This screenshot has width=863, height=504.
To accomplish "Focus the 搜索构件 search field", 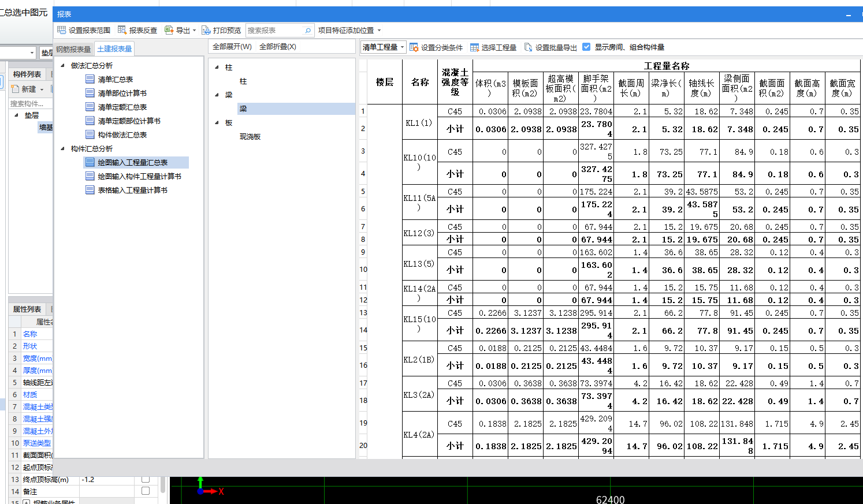I will coord(30,103).
